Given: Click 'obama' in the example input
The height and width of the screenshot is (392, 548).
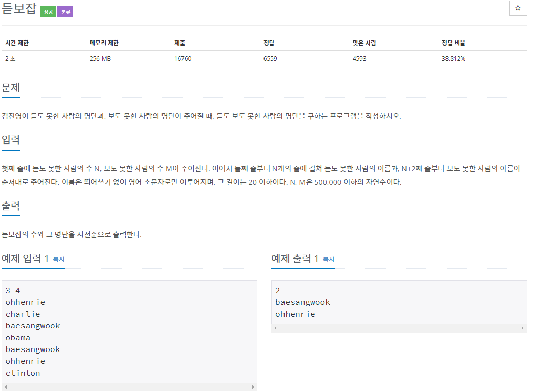Looking at the screenshot, I should [18, 338].
